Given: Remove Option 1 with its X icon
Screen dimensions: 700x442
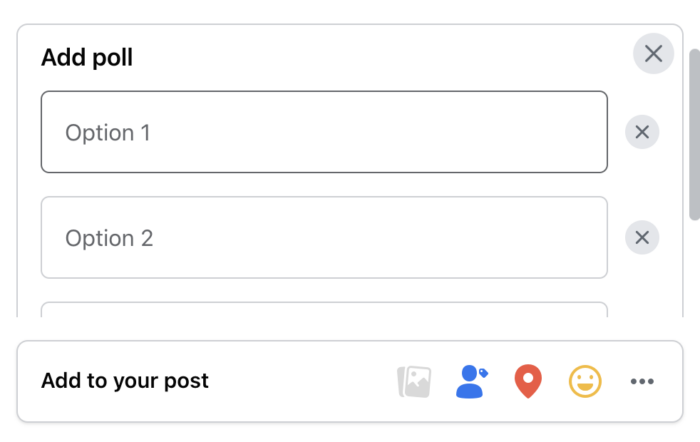Looking at the screenshot, I should [642, 132].
